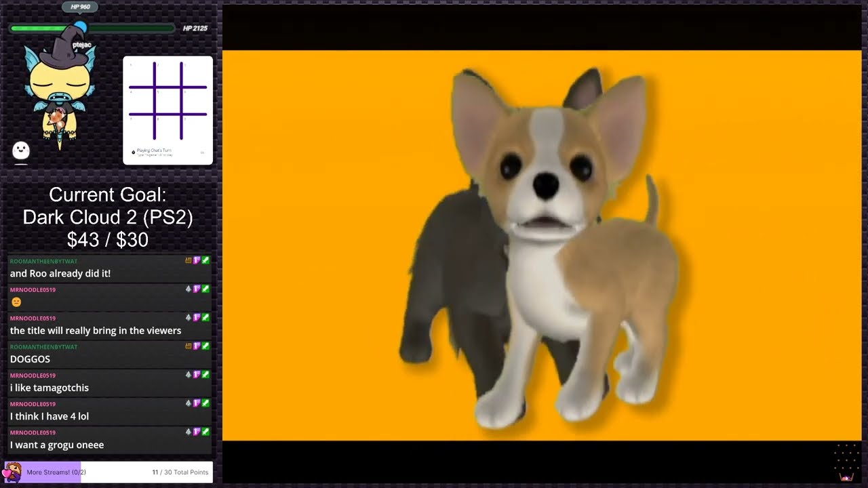The height and width of the screenshot is (488, 868).
Task: Click the 'HP 2125' label
Action: click(195, 28)
